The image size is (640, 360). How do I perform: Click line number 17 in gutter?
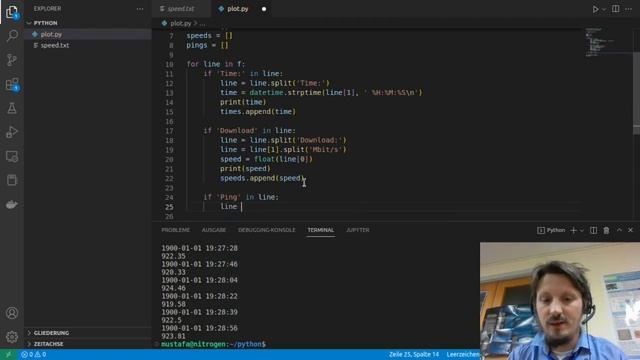click(169, 131)
